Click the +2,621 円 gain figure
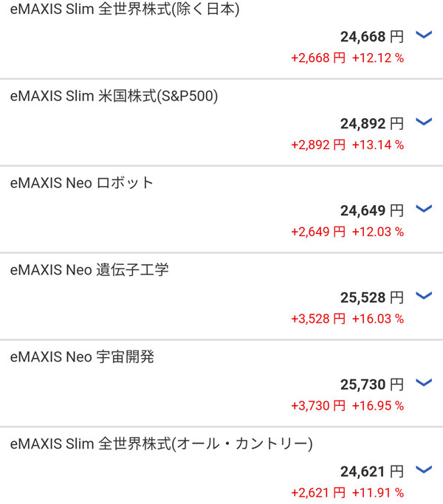Image resolution: width=443 pixels, height=504 pixels. pyautogui.click(x=318, y=492)
